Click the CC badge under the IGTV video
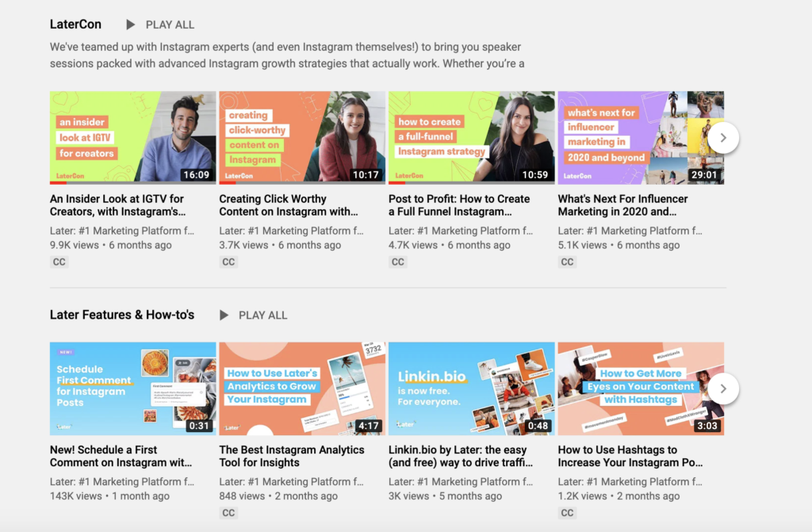 [x=59, y=262]
